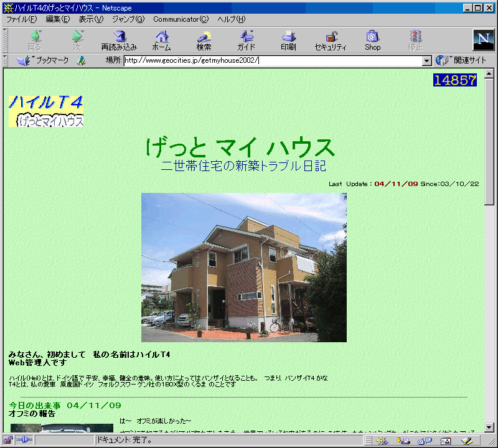
Task: Click the scrollbar up arrow
Action: point(489,73)
